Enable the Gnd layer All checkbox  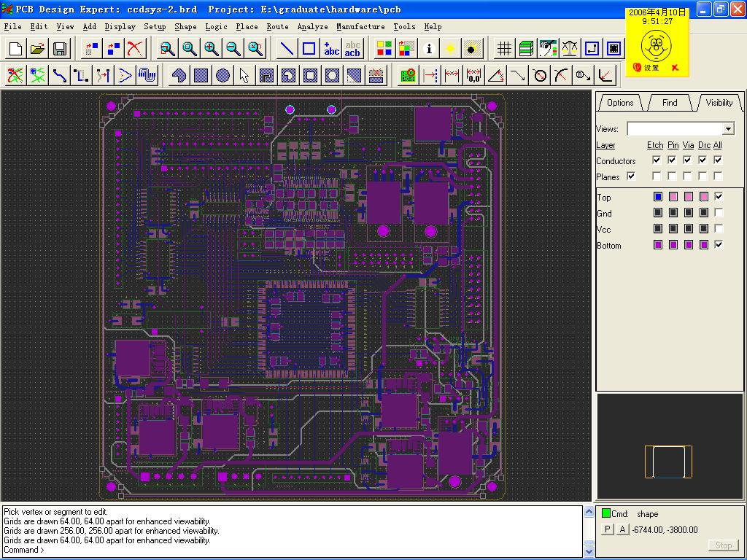(719, 213)
